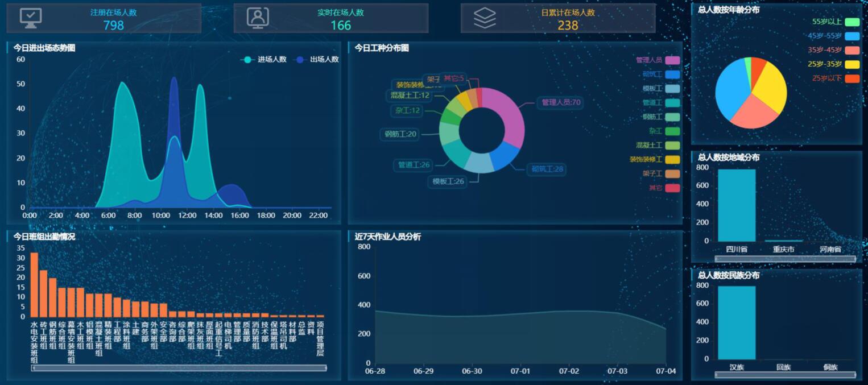Screen dimensions: 868x385
Task: Click the 12:00 tick on the time axis
Action: (x=187, y=216)
